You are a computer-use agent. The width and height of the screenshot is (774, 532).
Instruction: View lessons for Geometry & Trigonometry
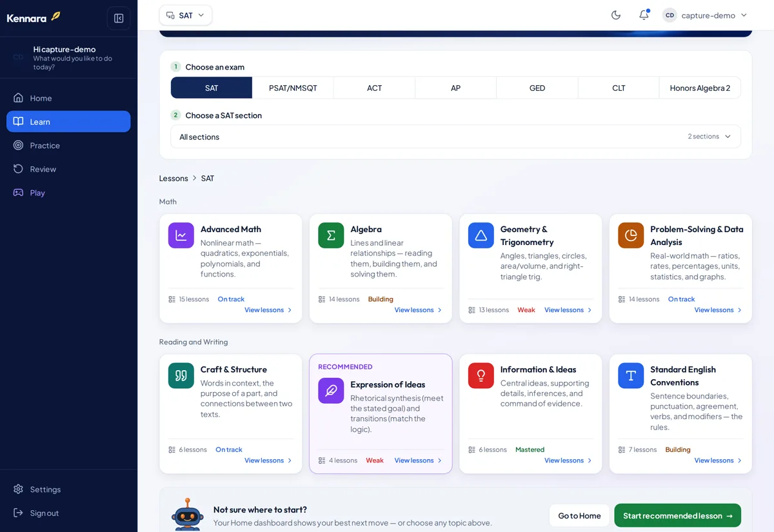568,310
